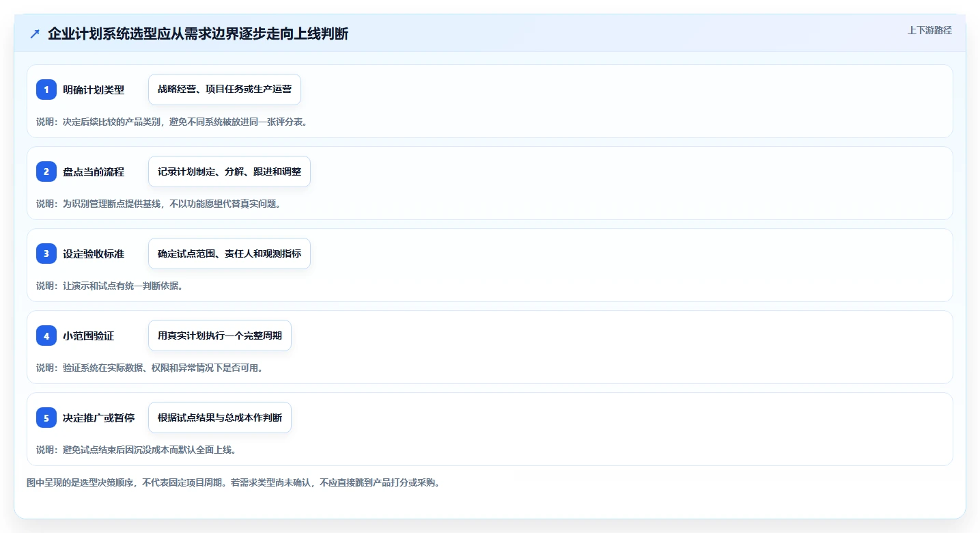Image resolution: width=980 pixels, height=533 pixels.
Task: Click the footer note 图中呈现的是选型决策顺序
Action: point(234,482)
